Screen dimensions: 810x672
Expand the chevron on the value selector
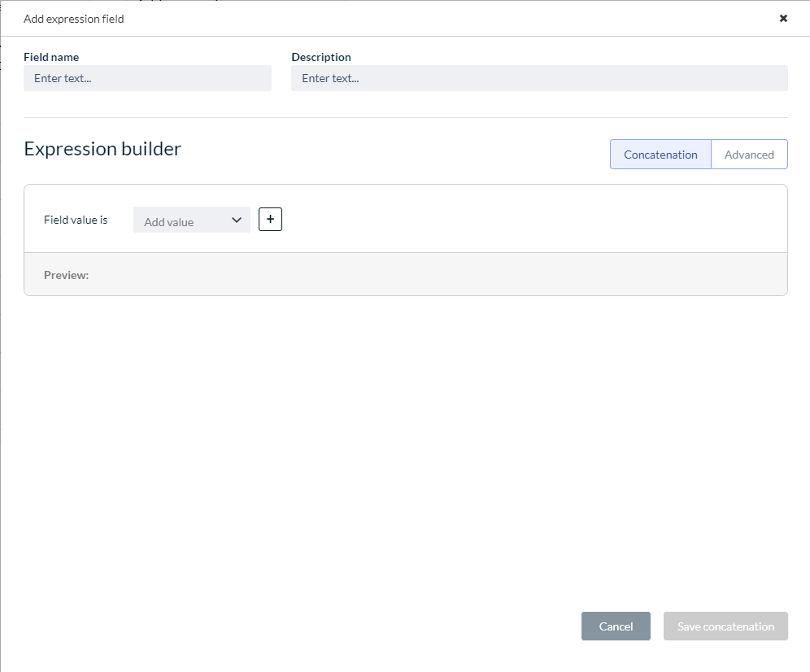tap(237, 220)
